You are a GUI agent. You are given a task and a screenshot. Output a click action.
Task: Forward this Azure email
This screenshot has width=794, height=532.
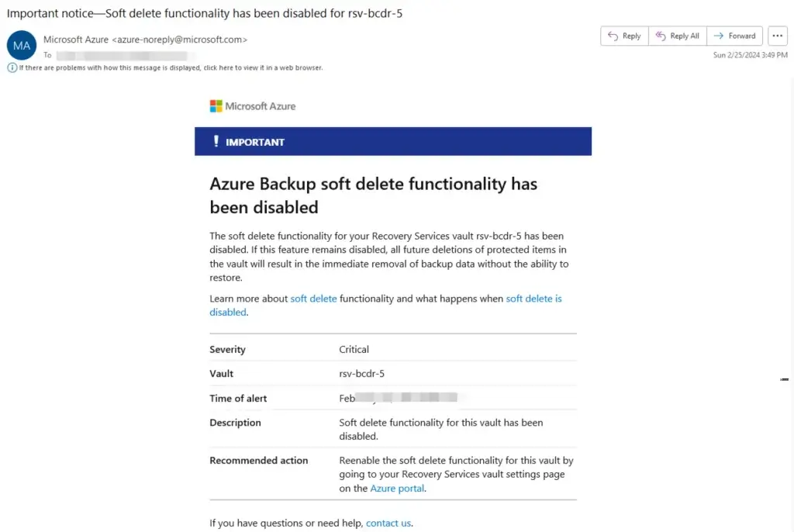point(735,36)
